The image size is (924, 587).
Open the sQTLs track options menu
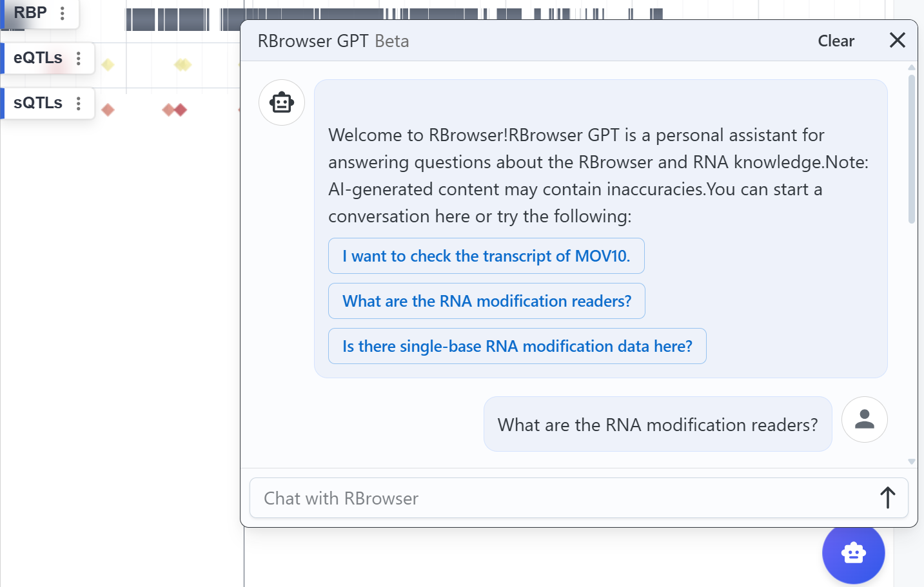pos(79,103)
